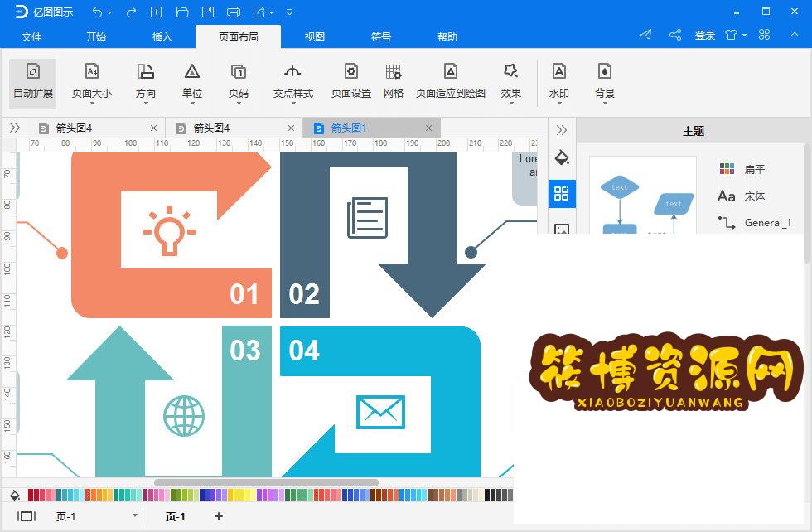The image size is (812, 532).
Task: Click flowchart theme preview thumbnail
Action: pos(643,196)
